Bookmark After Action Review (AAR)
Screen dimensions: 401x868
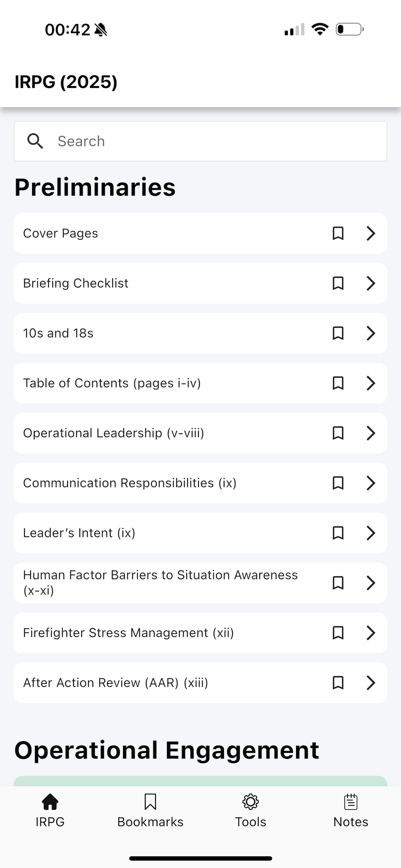pos(338,683)
